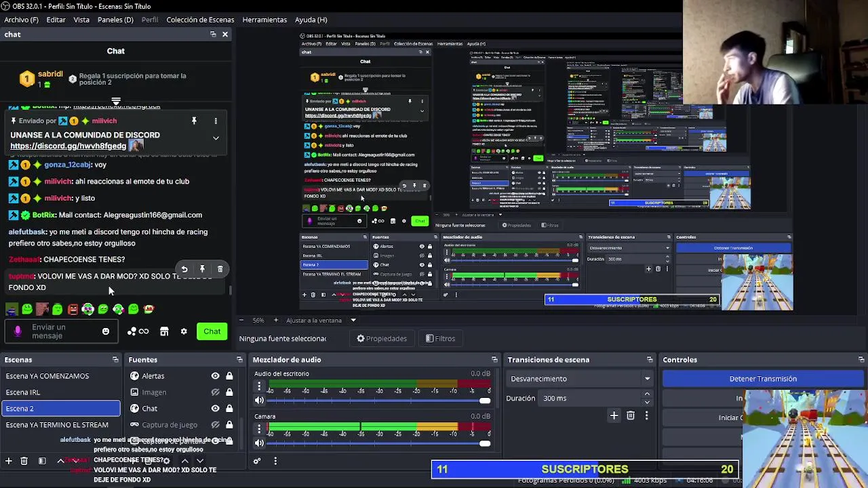Delete the selected scene with trash icon

24,461
